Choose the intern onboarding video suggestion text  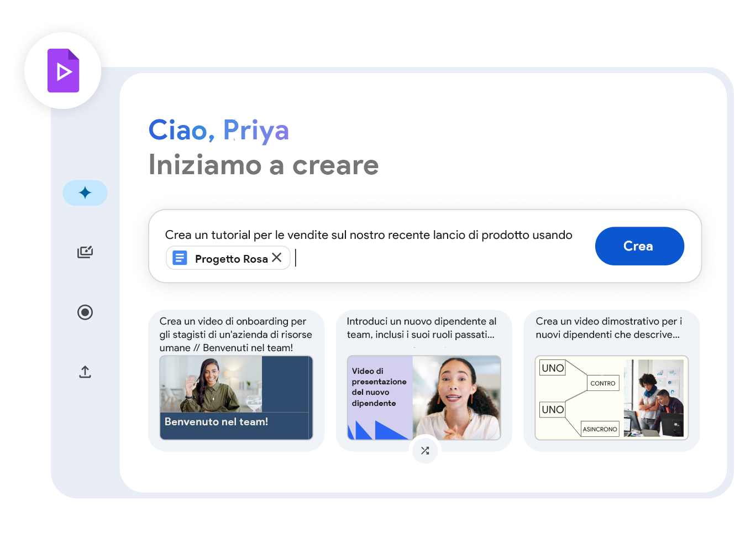[x=235, y=335]
